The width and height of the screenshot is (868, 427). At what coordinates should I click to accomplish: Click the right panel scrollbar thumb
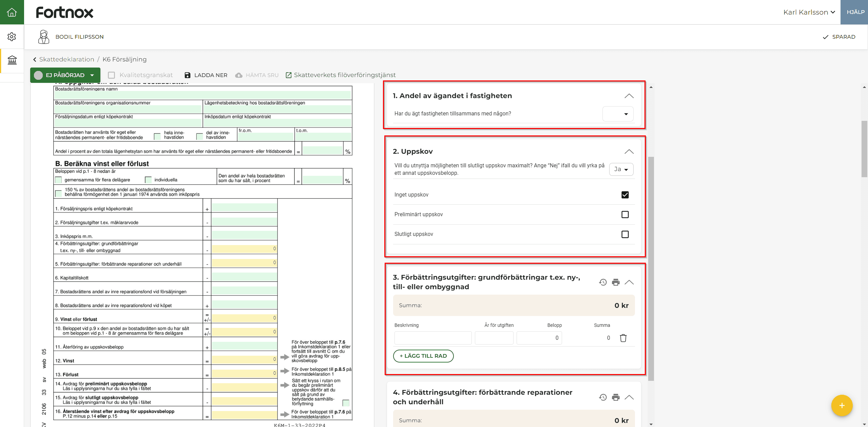[x=651, y=268]
